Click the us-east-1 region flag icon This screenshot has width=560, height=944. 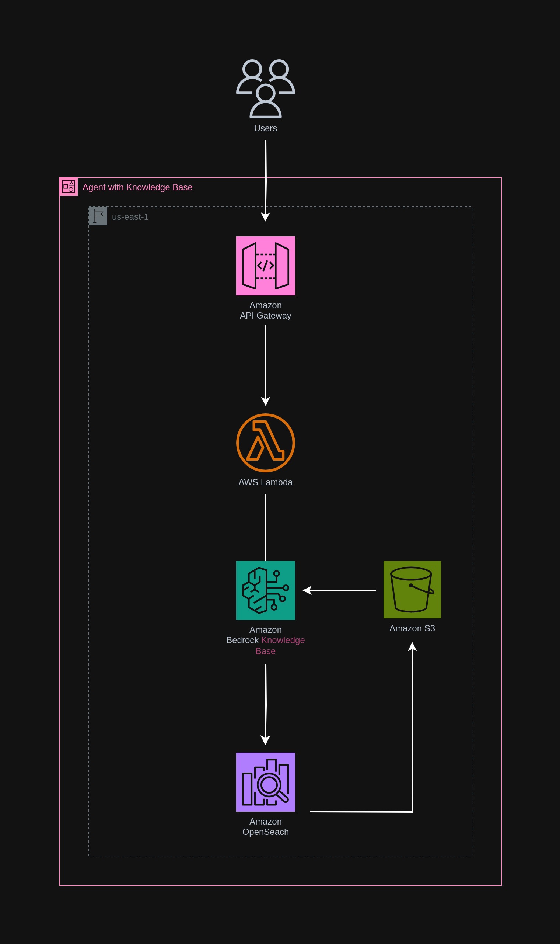(x=98, y=216)
